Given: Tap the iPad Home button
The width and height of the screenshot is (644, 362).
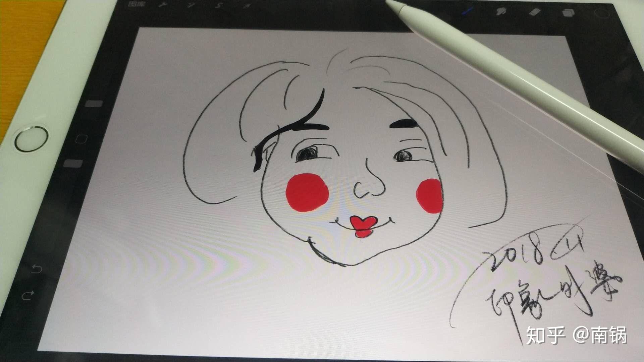Looking at the screenshot, I should click(32, 139).
